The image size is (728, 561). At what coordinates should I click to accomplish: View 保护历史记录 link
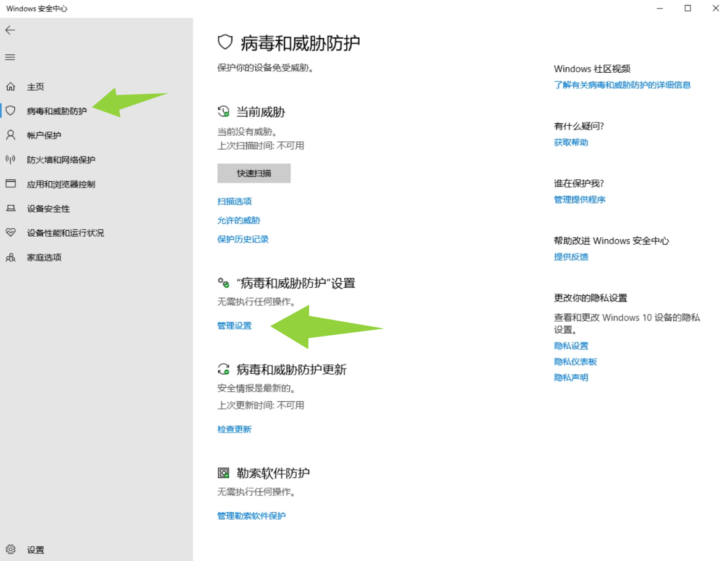click(x=243, y=239)
